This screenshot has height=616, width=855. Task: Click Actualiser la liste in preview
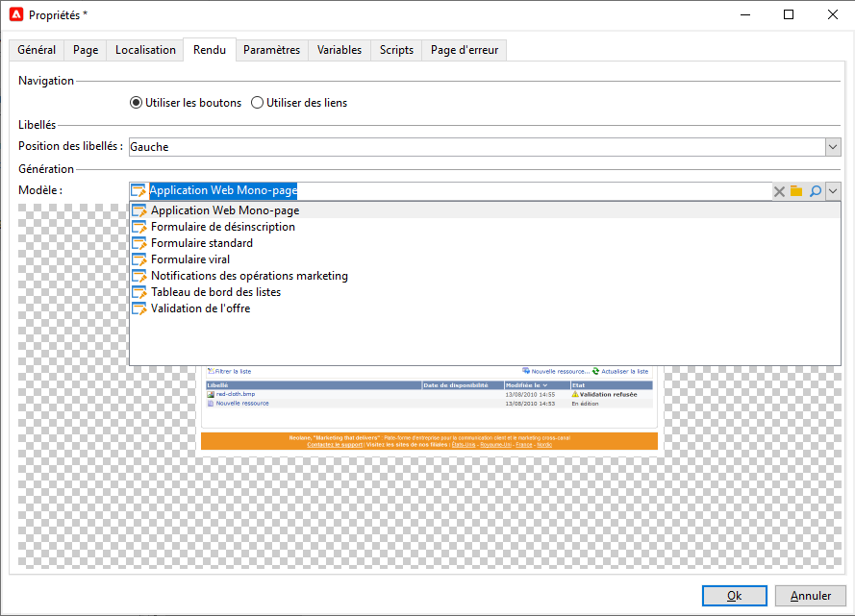pyautogui.click(x=620, y=372)
